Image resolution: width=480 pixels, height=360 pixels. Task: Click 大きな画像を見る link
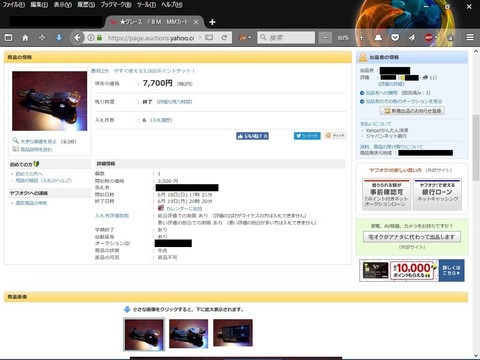tap(38, 142)
